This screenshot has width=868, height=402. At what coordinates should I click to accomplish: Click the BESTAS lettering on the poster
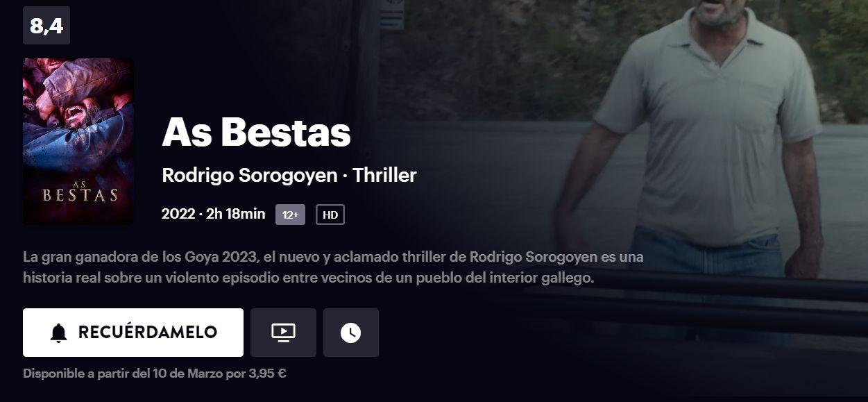(x=80, y=195)
